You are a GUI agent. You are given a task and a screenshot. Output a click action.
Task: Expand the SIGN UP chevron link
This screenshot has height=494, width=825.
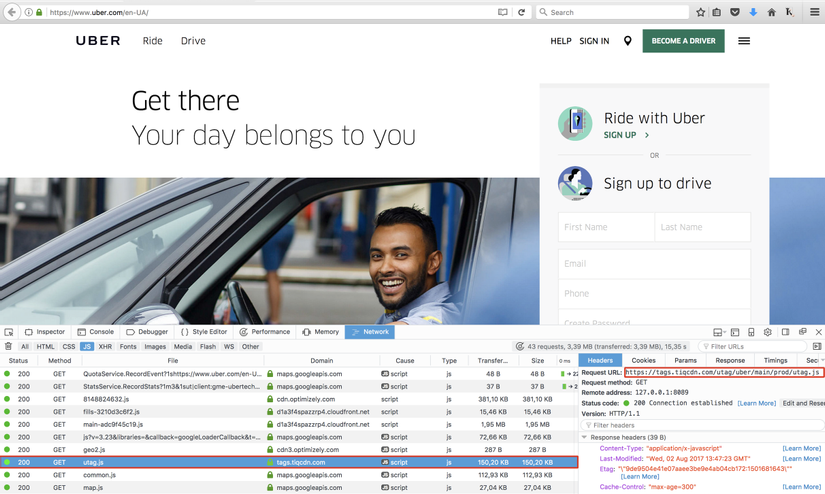(647, 135)
